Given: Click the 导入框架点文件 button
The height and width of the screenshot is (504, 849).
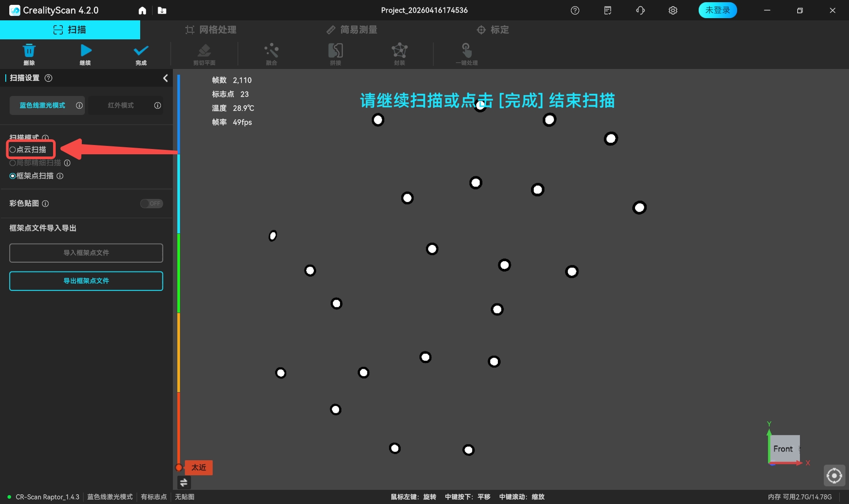Looking at the screenshot, I should coord(86,253).
